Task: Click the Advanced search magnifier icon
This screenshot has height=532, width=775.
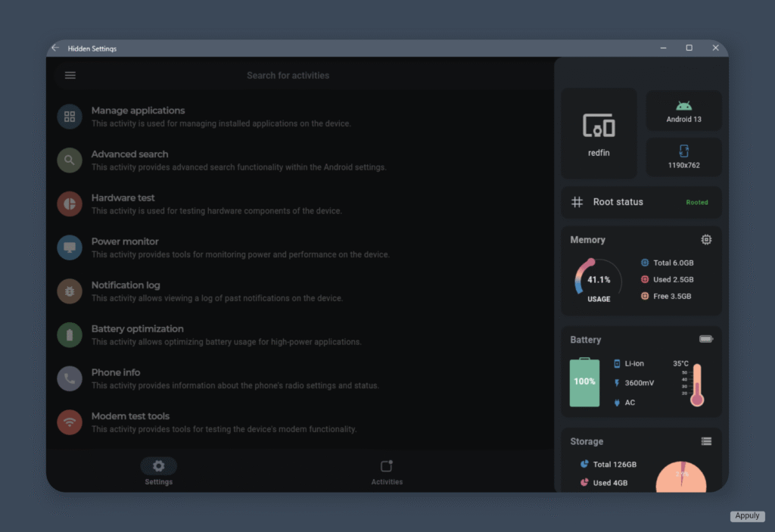Action: [70, 160]
